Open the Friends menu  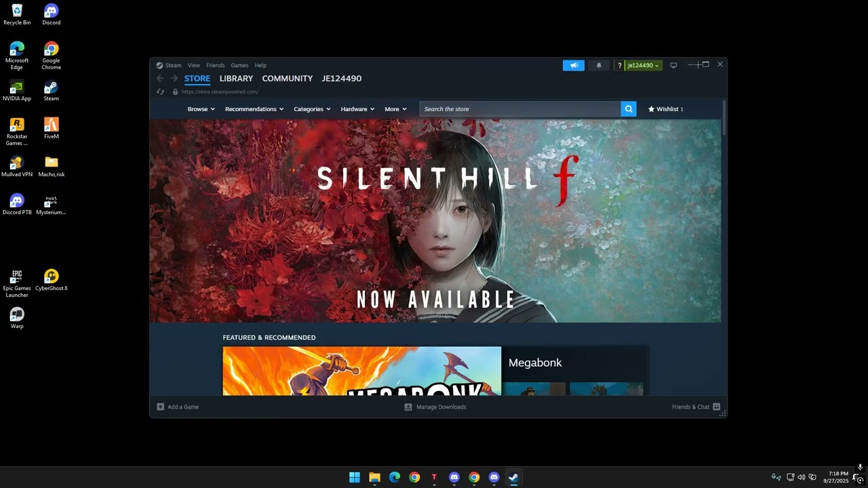215,65
